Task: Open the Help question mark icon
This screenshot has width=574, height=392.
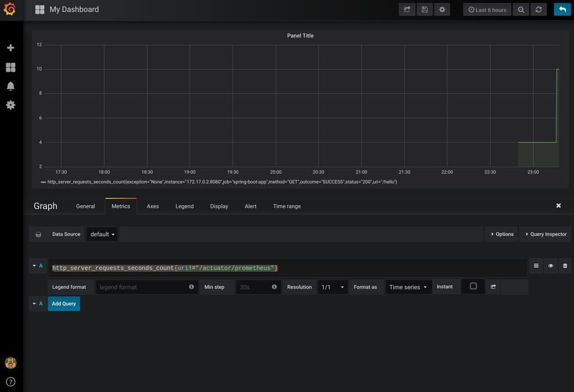Action: (x=11, y=382)
